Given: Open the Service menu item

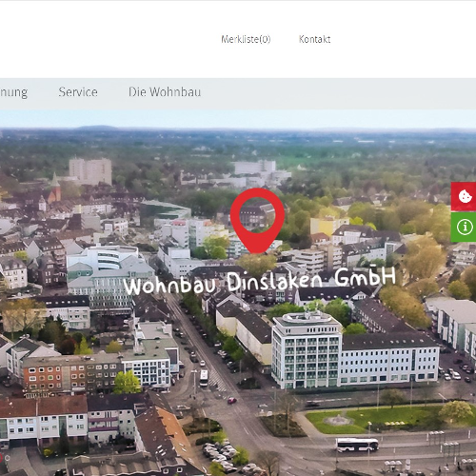Looking at the screenshot, I should coord(78,92).
